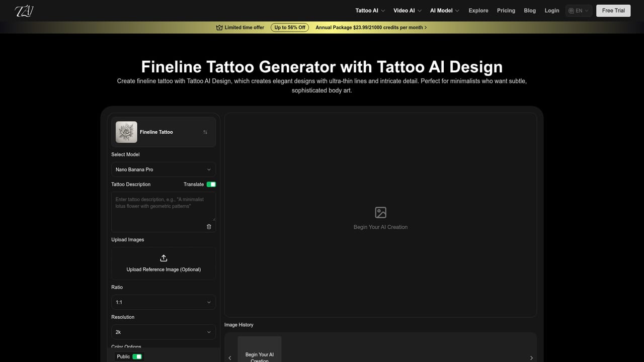This screenshot has width=644, height=362.
Task: Click the Login link
Action: (x=552, y=11)
